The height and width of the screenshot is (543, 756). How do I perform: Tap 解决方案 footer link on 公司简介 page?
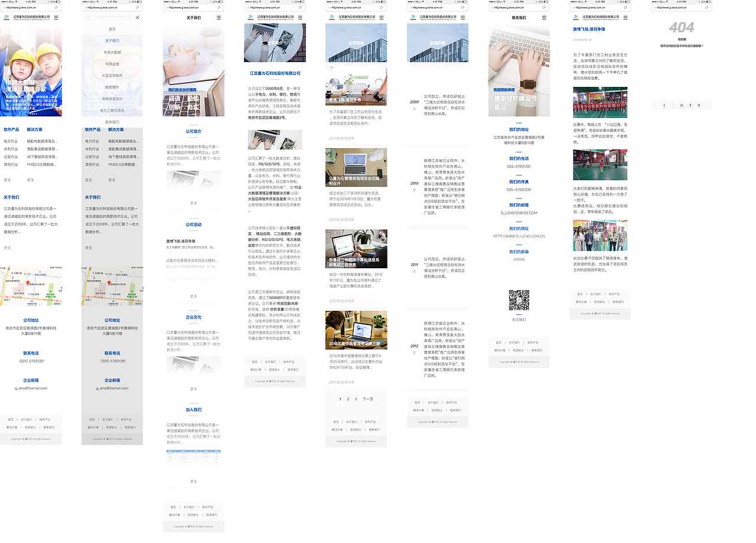click(x=256, y=369)
